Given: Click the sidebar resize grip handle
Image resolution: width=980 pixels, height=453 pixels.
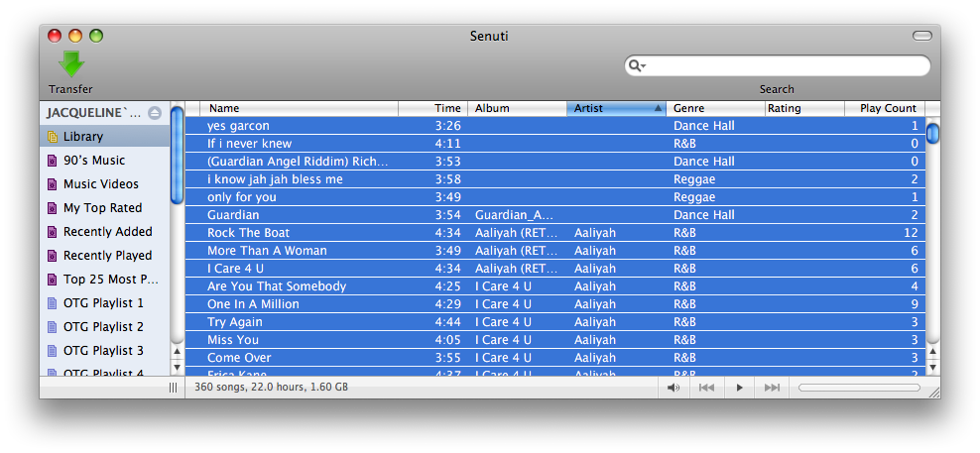Looking at the screenshot, I should click(174, 388).
